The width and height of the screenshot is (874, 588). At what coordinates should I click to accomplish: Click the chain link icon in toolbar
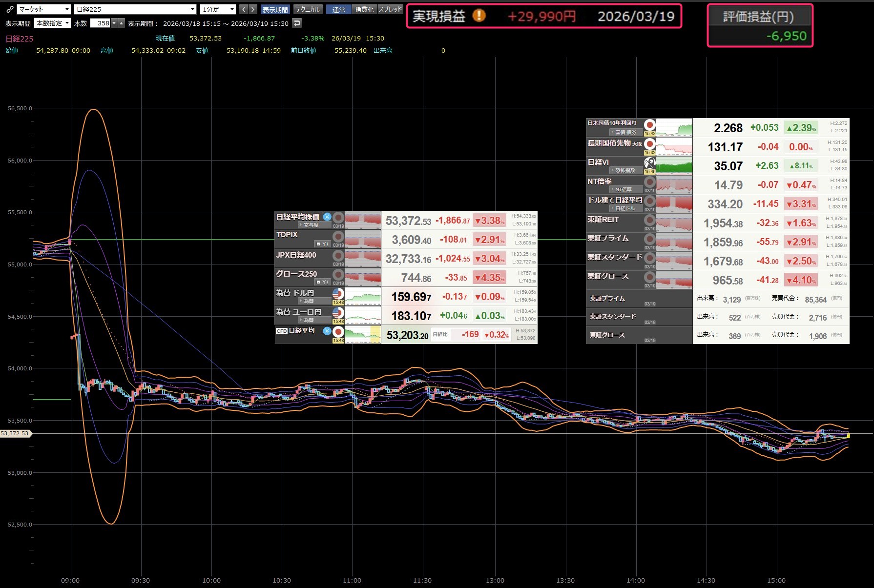click(x=9, y=9)
